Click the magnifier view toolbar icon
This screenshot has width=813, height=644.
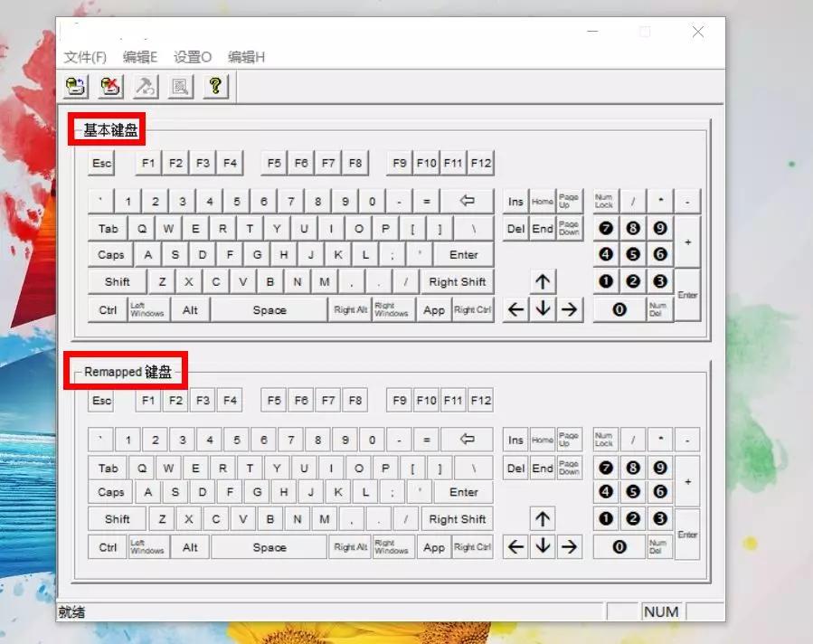coord(180,87)
